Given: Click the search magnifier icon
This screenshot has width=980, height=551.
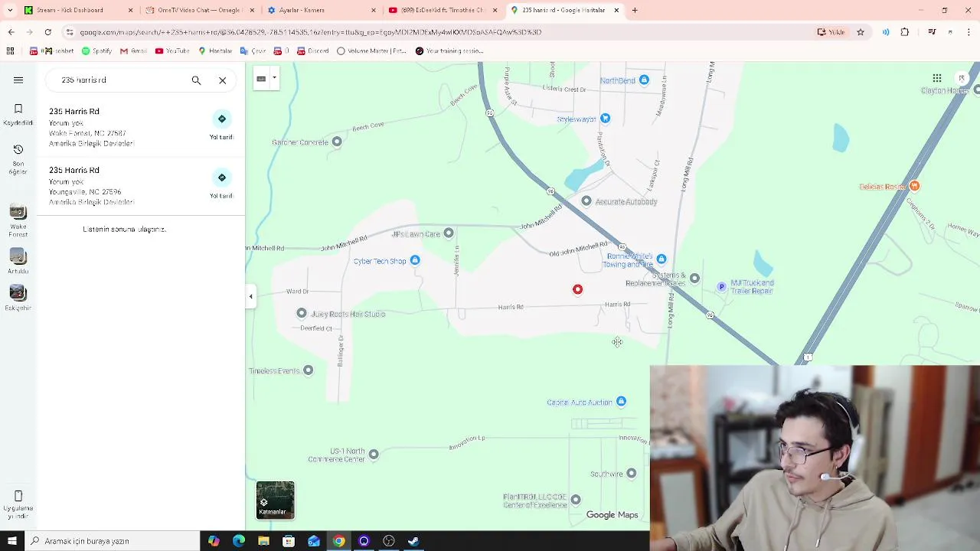Looking at the screenshot, I should [196, 80].
